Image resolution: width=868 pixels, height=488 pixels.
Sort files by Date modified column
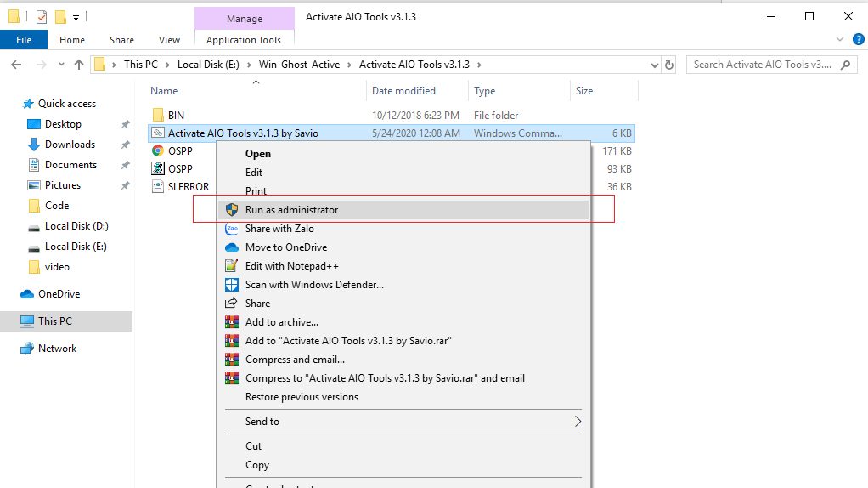(x=403, y=91)
